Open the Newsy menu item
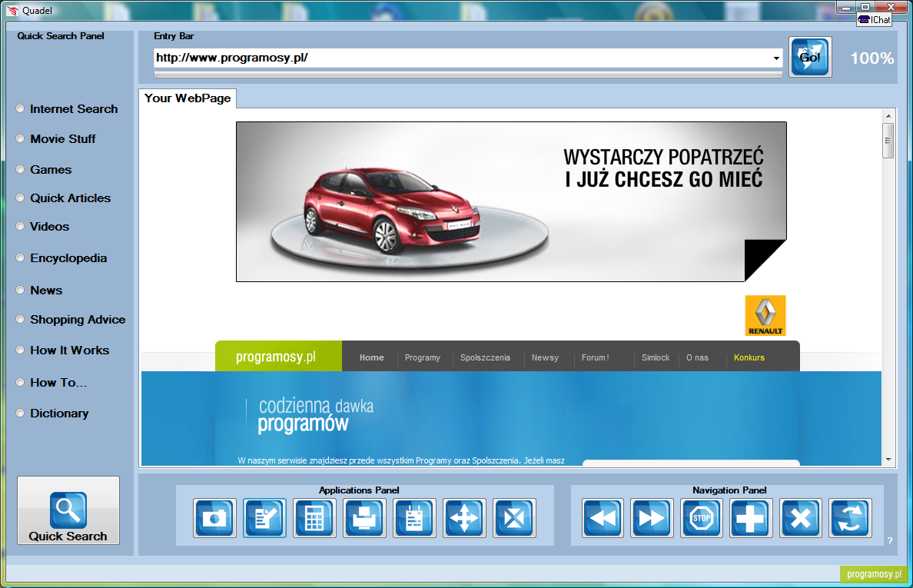 tap(545, 357)
